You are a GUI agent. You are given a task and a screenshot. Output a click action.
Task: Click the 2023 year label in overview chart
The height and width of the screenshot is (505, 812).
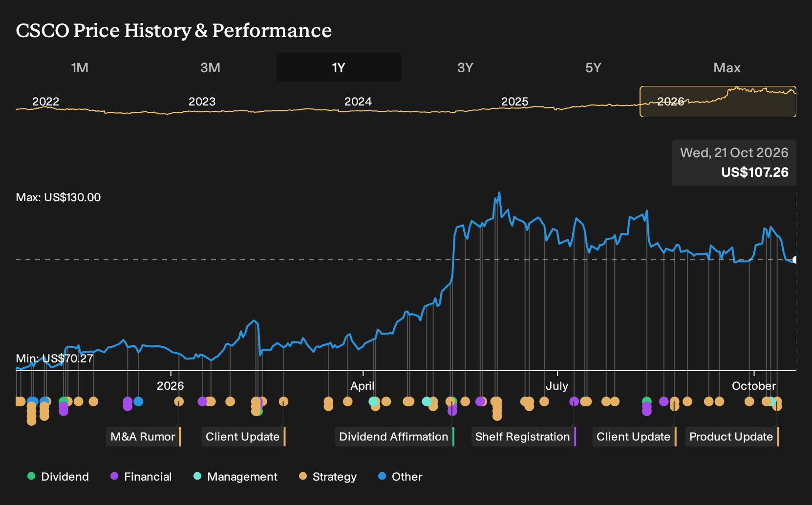(x=202, y=102)
